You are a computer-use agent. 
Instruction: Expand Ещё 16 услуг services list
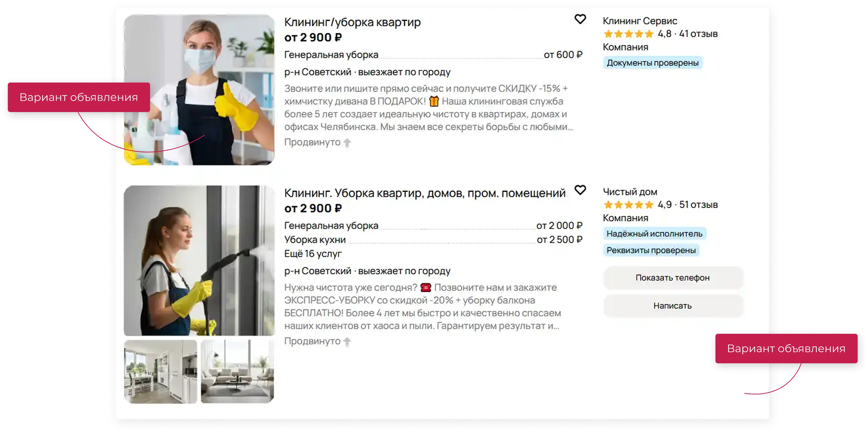[313, 254]
